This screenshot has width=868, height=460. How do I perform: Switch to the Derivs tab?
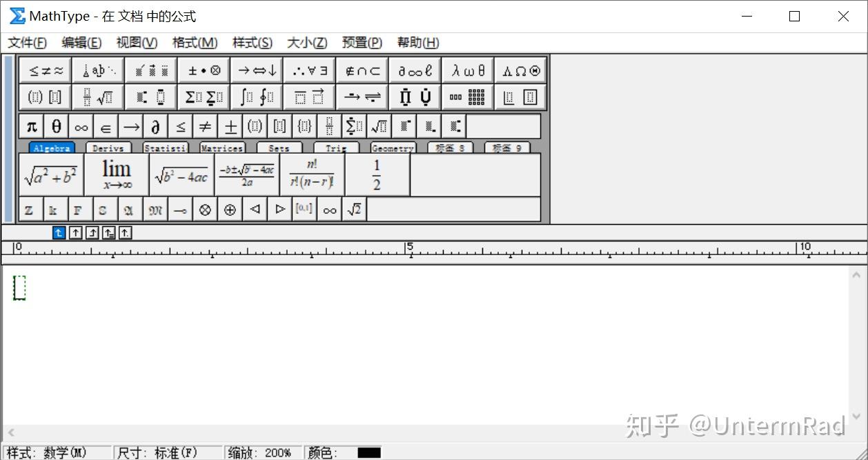[108, 148]
